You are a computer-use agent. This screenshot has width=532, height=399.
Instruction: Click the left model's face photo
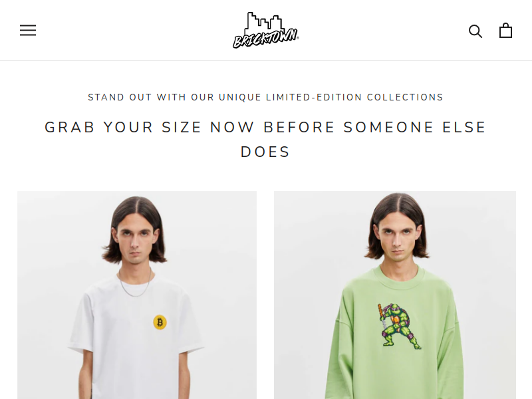(135, 241)
